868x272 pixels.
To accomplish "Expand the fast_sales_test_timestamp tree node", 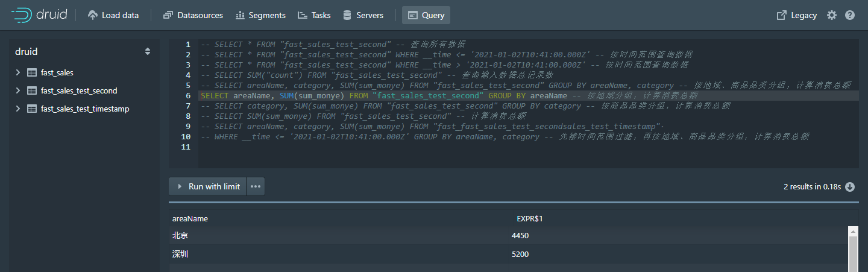I will click(x=18, y=109).
